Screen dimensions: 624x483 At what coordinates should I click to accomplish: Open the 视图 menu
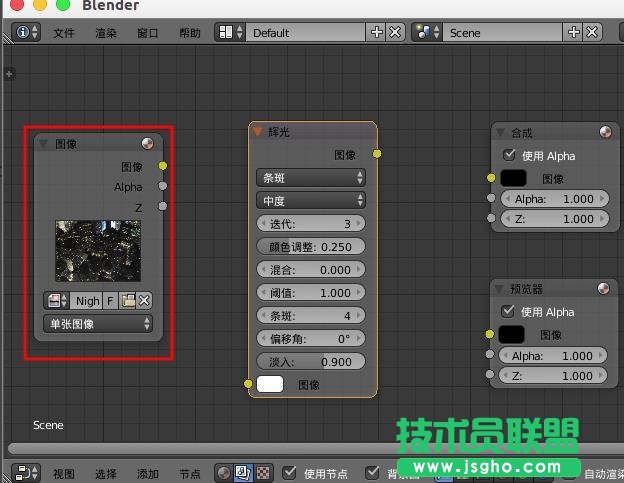pos(64,474)
